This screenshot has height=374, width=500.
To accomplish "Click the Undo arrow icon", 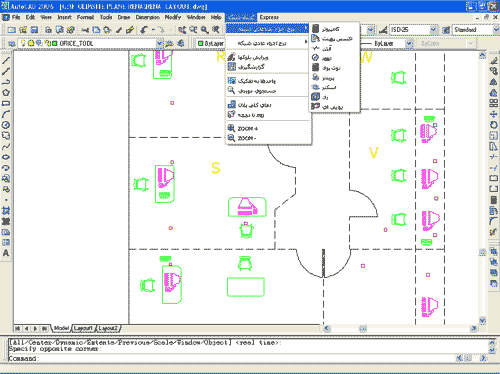I will (144, 30).
